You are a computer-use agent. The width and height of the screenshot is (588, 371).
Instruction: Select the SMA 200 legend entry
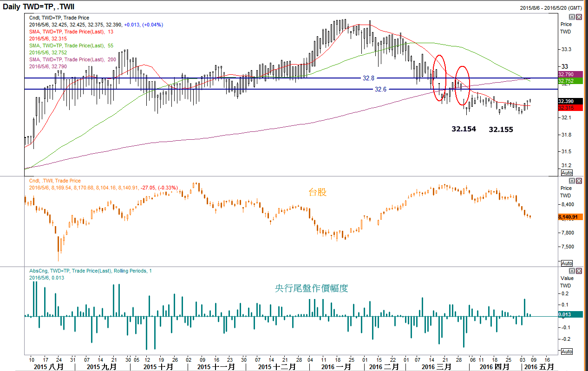(x=72, y=59)
